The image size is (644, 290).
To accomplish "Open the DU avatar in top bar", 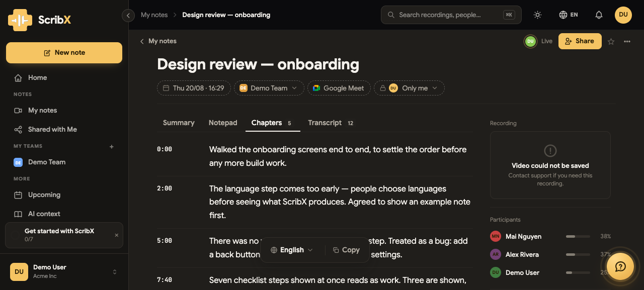I will pyautogui.click(x=623, y=15).
